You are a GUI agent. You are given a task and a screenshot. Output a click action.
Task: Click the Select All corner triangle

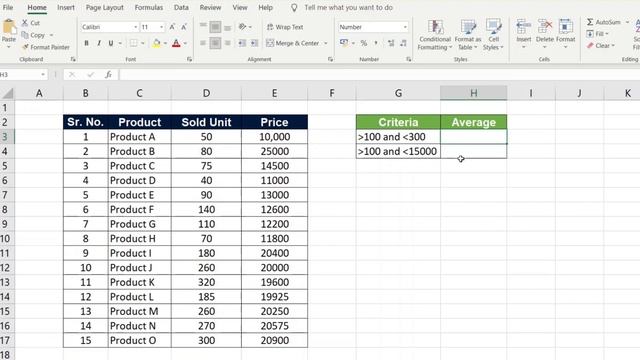8,93
